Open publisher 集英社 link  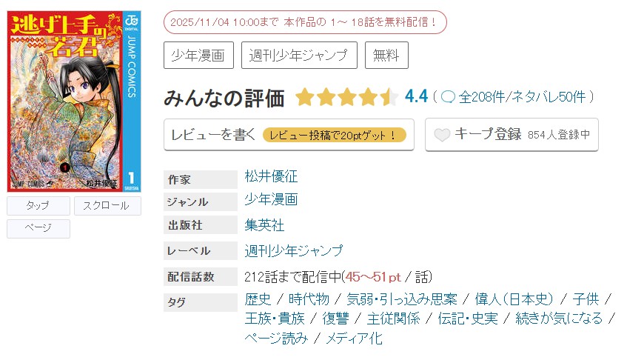264,225
